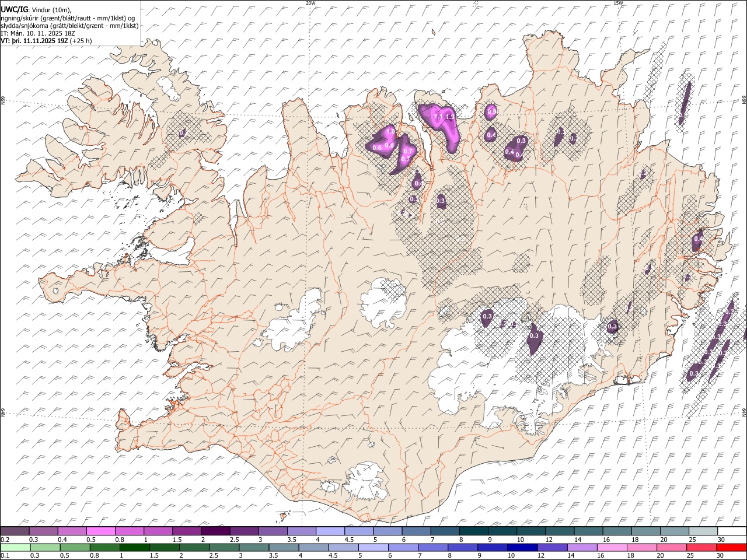Pick the rain scale swatch labeled 1.5
The image size is (747, 560).
click(165, 547)
